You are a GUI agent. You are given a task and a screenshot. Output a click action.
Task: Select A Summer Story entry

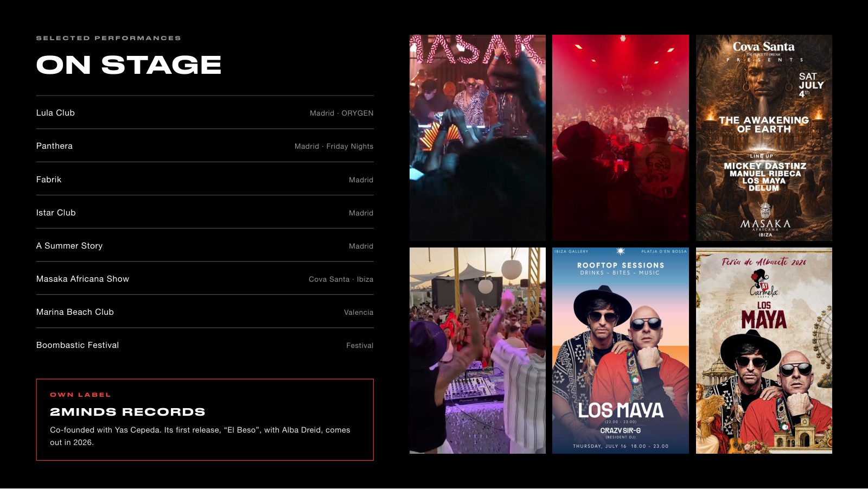point(69,246)
